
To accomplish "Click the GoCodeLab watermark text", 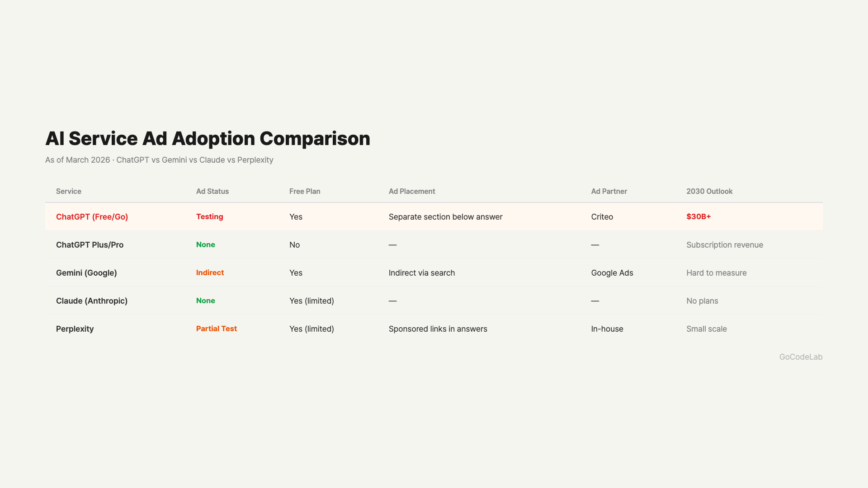I will point(801,357).
